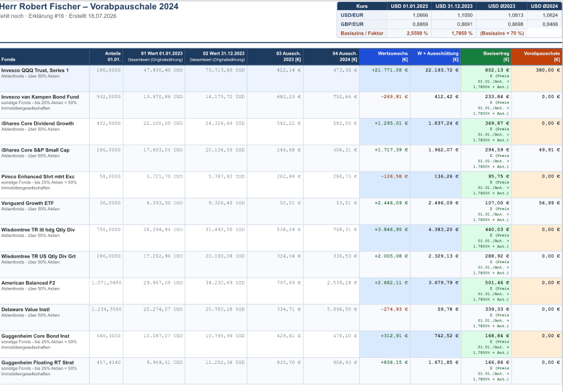Click the Guggenheim Floating share count 457,4140
Viewport: 563px width, 392px height.
pos(108,363)
